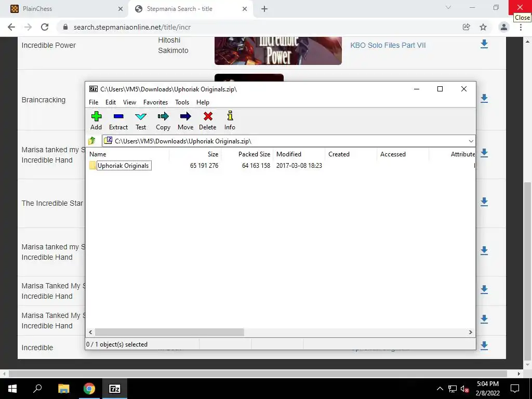Viewport: 532px width, 399px height.
Task: Run the Test archive tool
Action: [x=140, y=121]
